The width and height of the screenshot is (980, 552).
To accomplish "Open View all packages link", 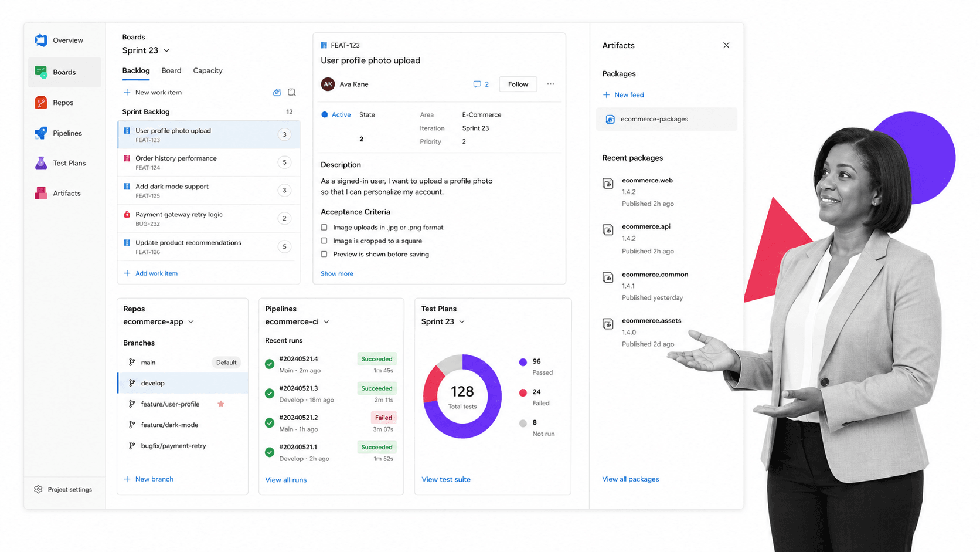I will (631, 479).
